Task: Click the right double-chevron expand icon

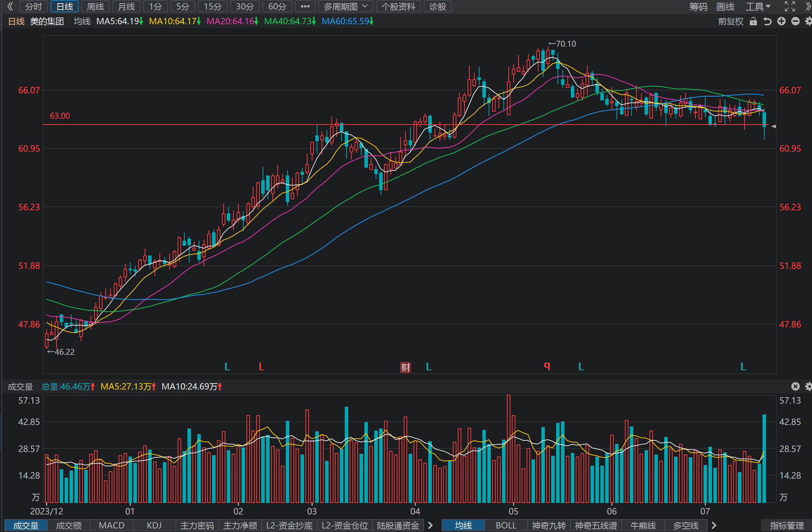Action: click(x=808, y=6)
